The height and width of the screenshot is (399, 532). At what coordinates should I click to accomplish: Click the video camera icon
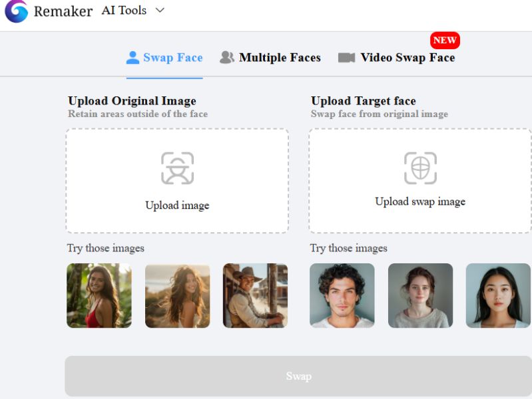[x=346, y=58]
